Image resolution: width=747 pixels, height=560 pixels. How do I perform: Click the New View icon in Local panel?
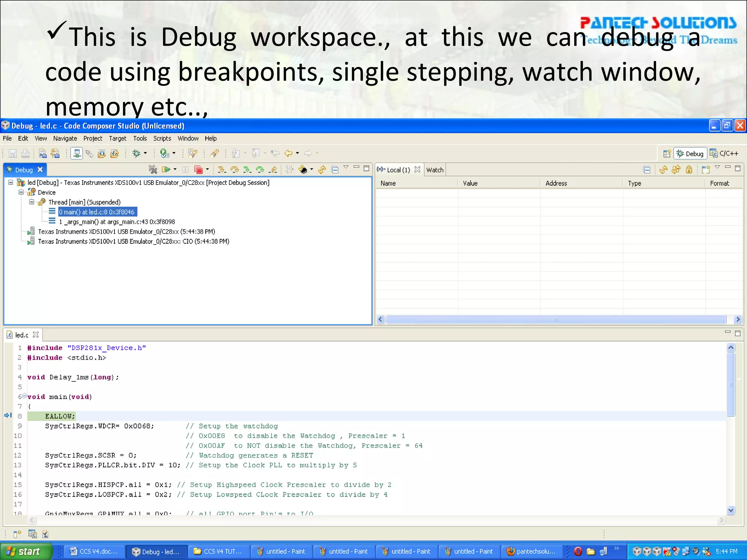706,170
